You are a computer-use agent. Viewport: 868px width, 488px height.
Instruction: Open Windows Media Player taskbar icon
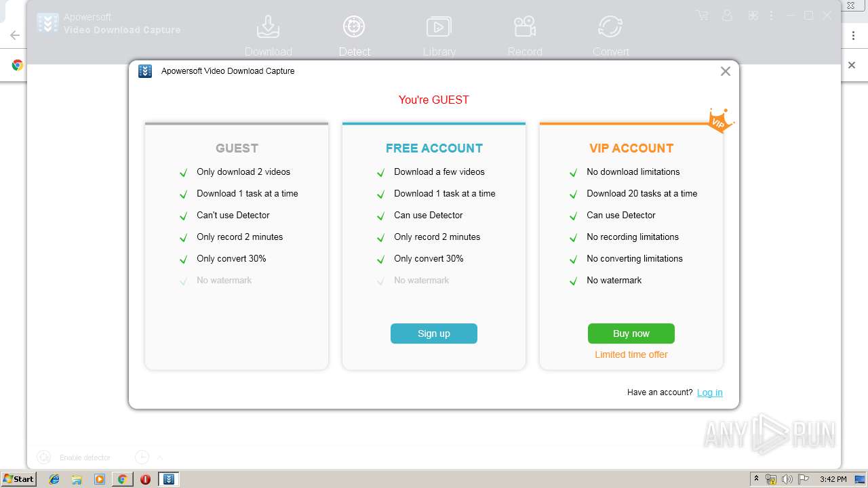point(100,479)
